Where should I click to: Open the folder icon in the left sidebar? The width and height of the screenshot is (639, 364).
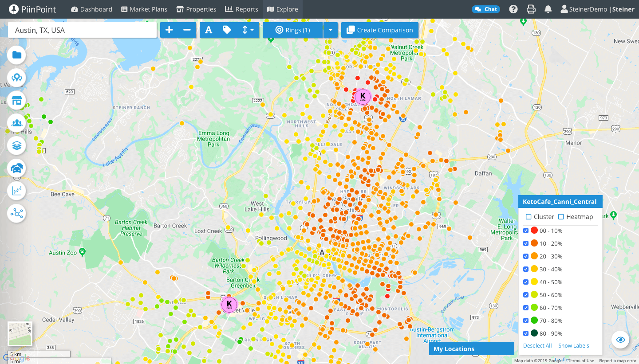17,55
